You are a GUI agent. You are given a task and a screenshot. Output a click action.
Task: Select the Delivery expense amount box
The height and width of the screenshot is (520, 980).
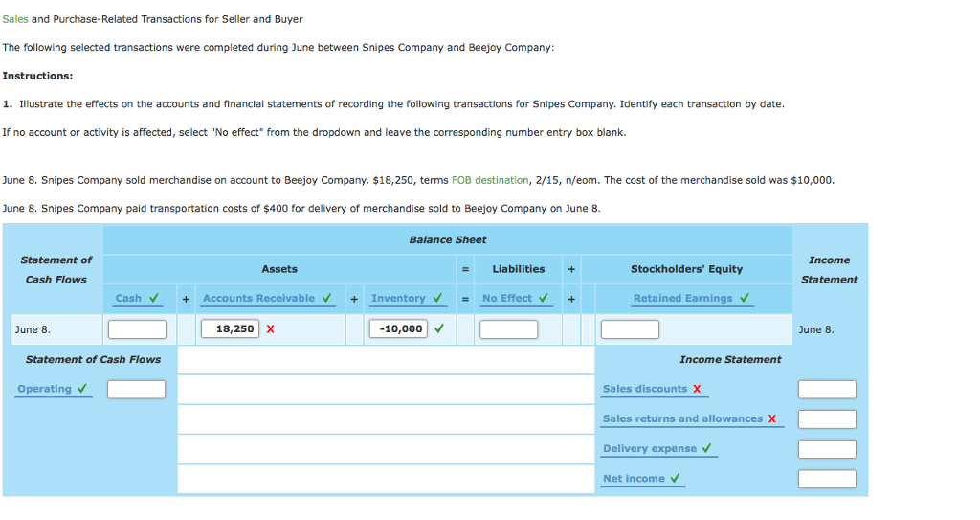(x=827, y=449)
